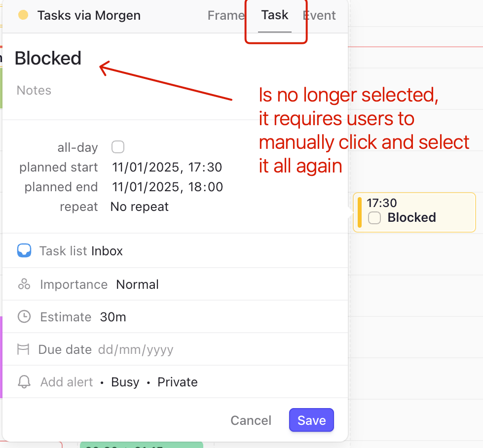Click the Save button
Screen dimensions: 483x448
(x=311, y=420)
